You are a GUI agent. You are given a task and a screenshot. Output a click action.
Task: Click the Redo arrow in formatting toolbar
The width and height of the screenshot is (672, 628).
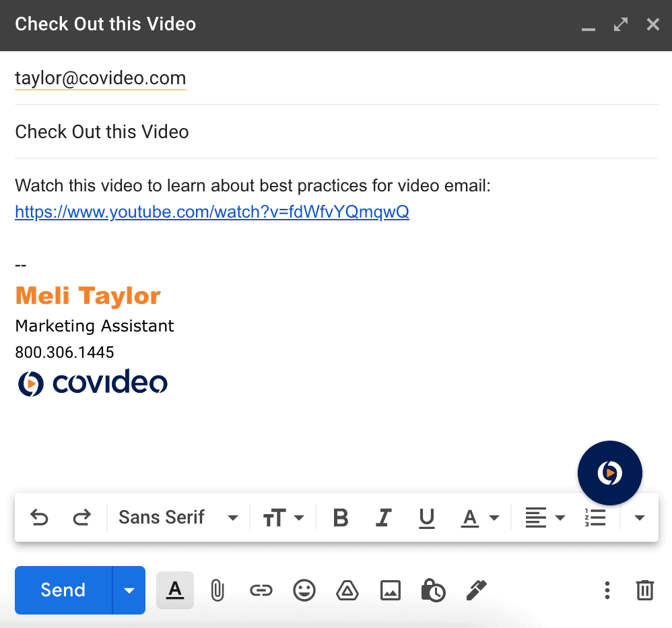81,517
